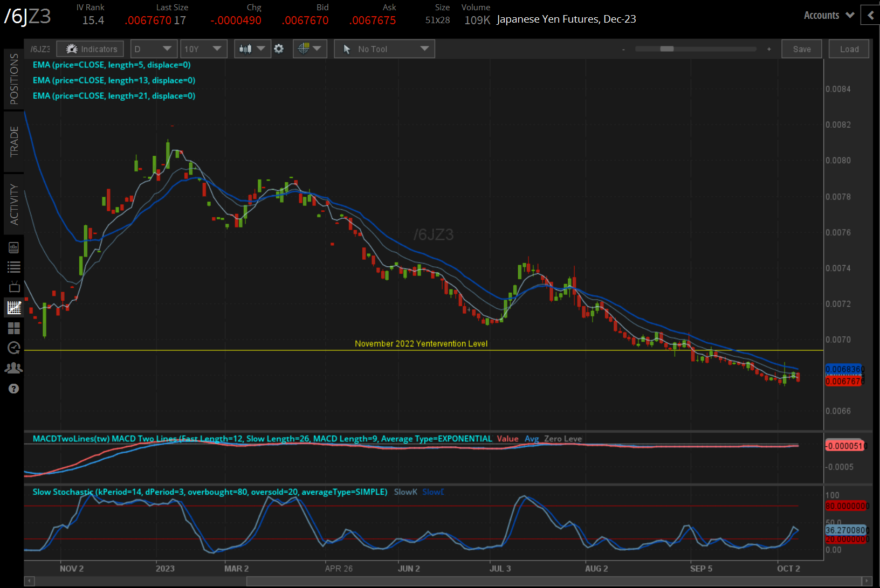Switch to the Trade tab
Screen dimensions: 880x588
point(14,141)
